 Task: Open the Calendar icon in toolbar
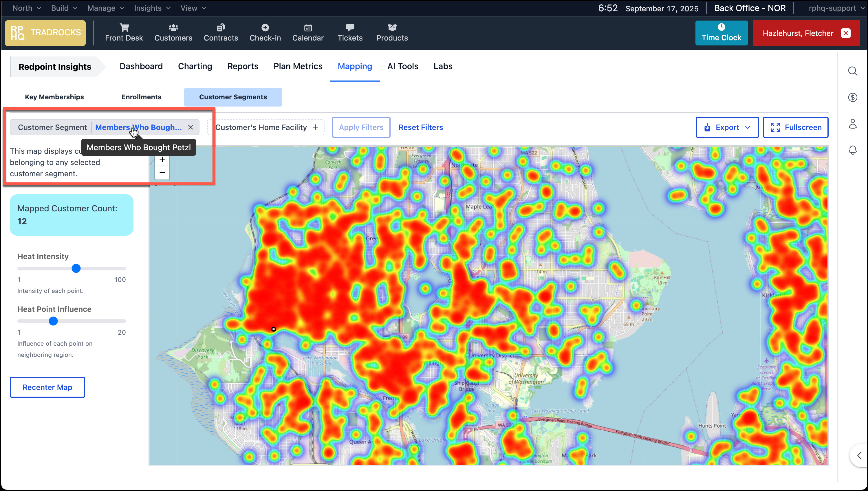coord(307,28)
